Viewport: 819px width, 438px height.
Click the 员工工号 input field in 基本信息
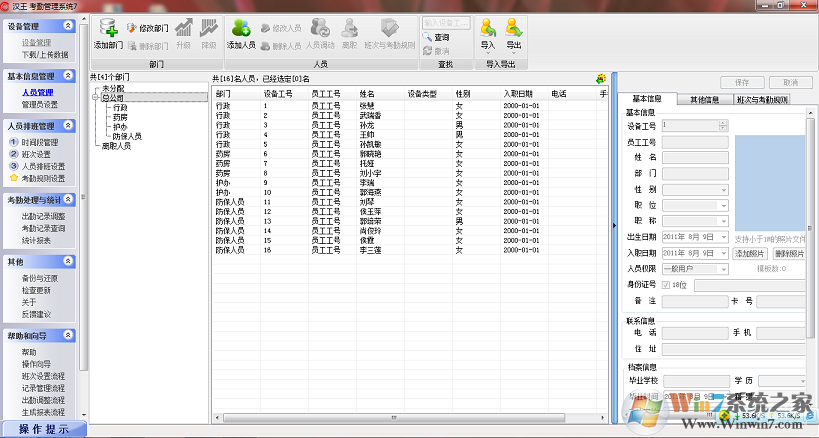(694, 143)
